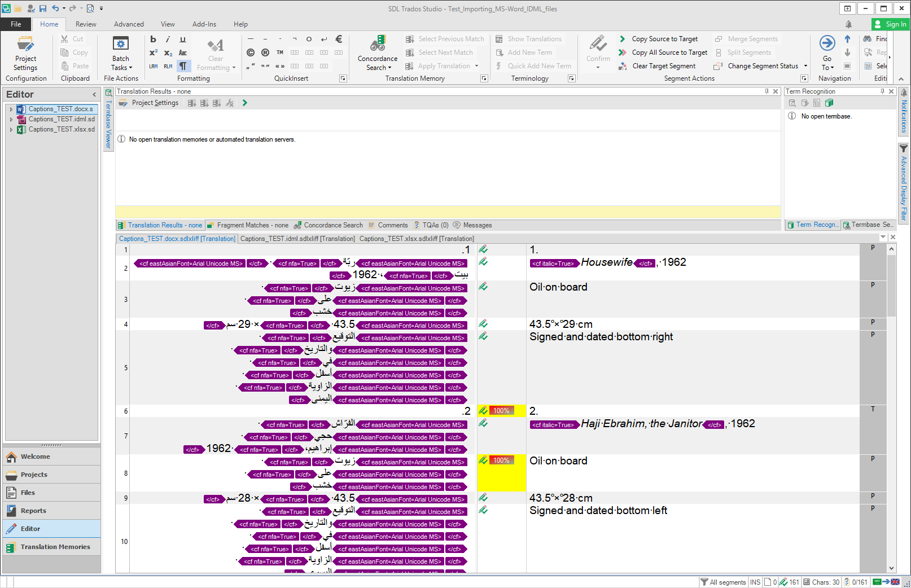This screenshot has height=588, width=911.
Task: Switch to Messages tab
Action: pyautogui.click(x=472, y=225)
